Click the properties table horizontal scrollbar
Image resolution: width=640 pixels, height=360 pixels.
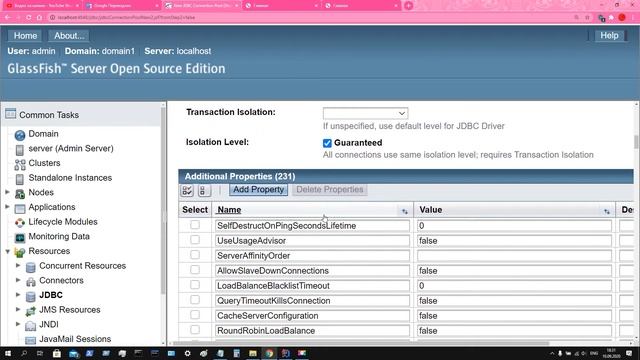(x=361, y=343)
